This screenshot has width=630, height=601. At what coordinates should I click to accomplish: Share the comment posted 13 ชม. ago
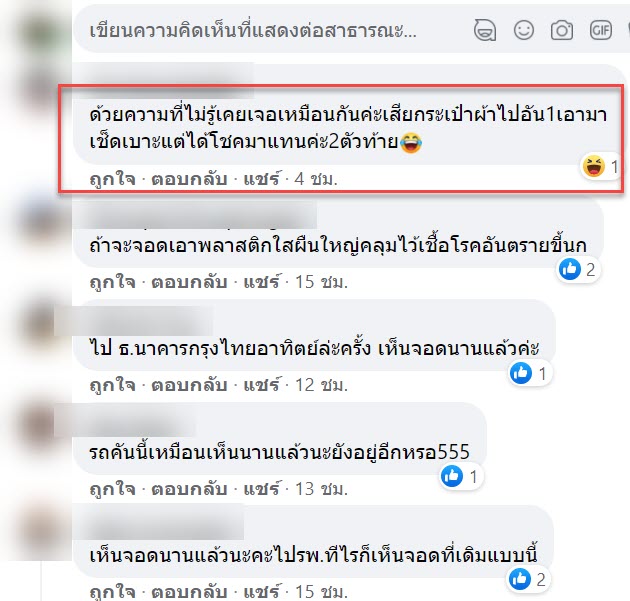261,489
